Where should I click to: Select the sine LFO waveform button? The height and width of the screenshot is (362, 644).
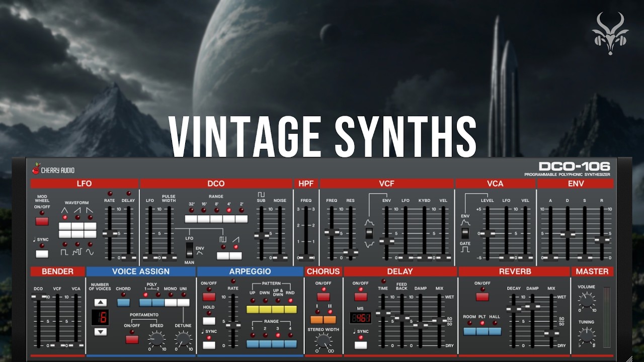click(90, 234)
